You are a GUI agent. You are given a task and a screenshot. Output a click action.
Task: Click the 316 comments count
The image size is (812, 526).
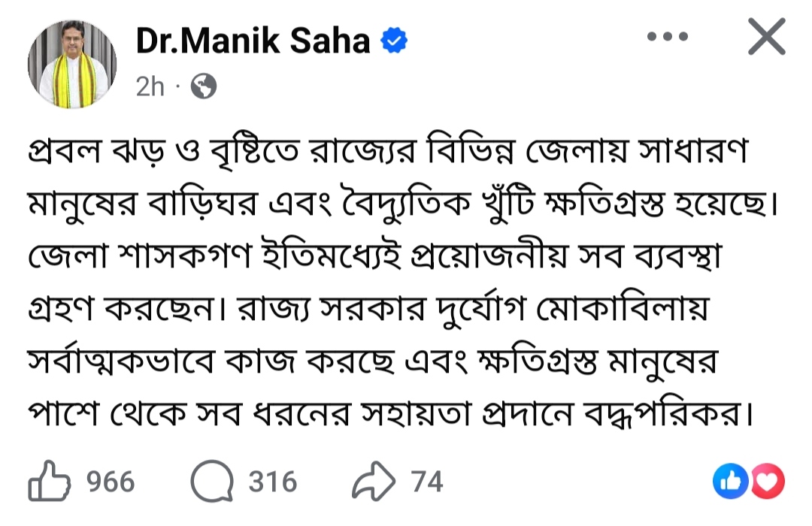point(273,482)
